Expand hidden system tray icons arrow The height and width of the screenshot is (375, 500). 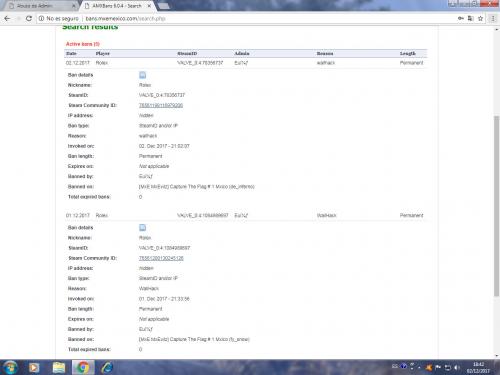(419, 368)
